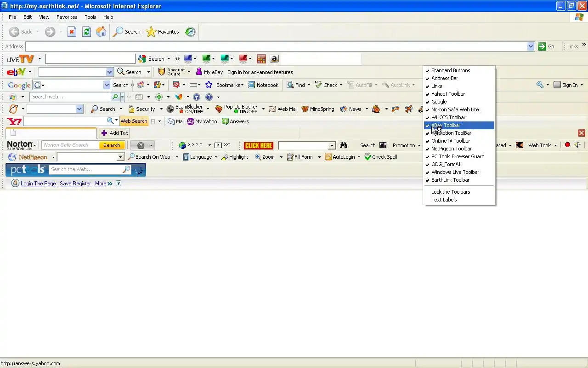This screenshot has width=588, height=368.
Task: Open the View menu
Action: [44, 17]
